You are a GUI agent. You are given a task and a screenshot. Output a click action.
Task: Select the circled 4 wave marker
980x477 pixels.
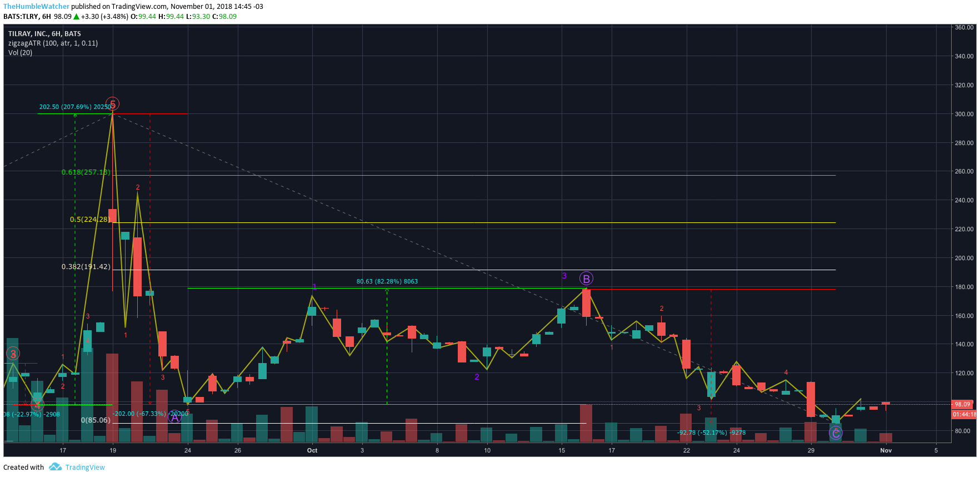pyautogui.click(x=37, y=405)
